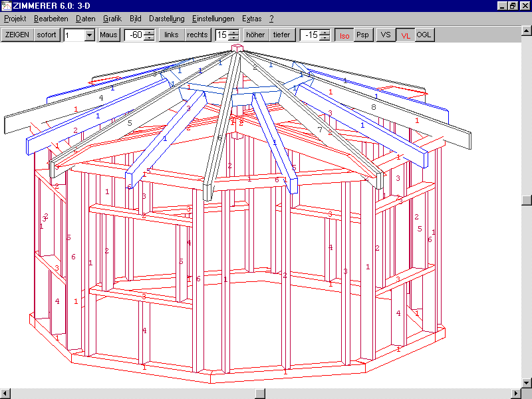Switch to VS display mode

385,35
